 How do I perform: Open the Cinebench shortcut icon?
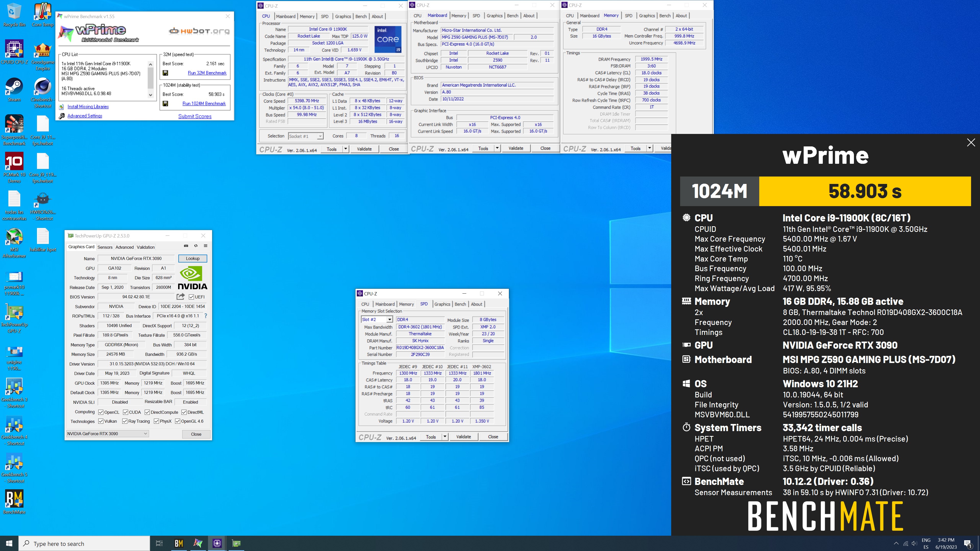[x=43, y=93]
